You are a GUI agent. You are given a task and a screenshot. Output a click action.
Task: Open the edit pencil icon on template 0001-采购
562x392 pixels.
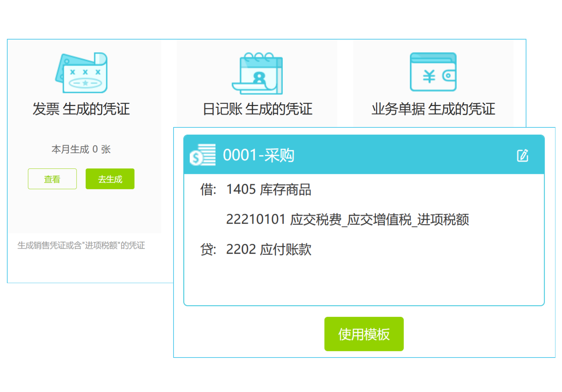[523, 155]
